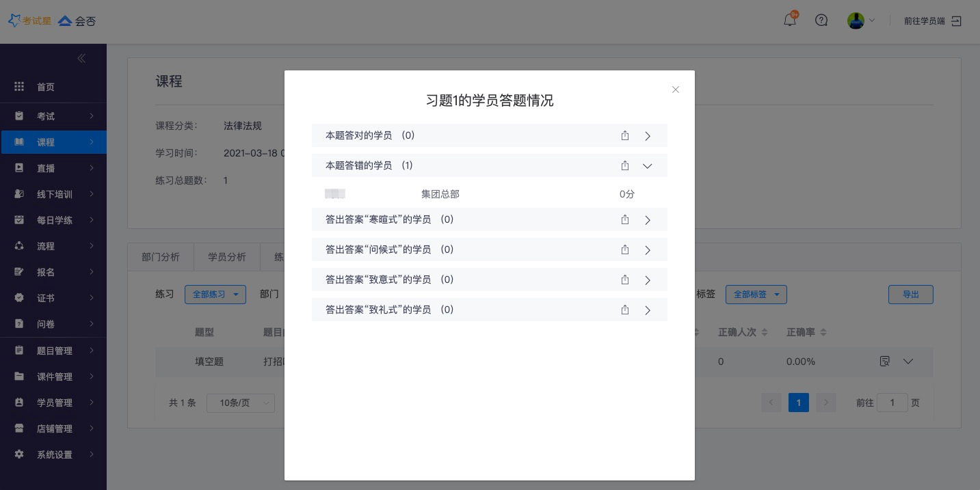Click the previous page arrow button
This screenshot has height=490, width=980.
click(x=771, y=403)
